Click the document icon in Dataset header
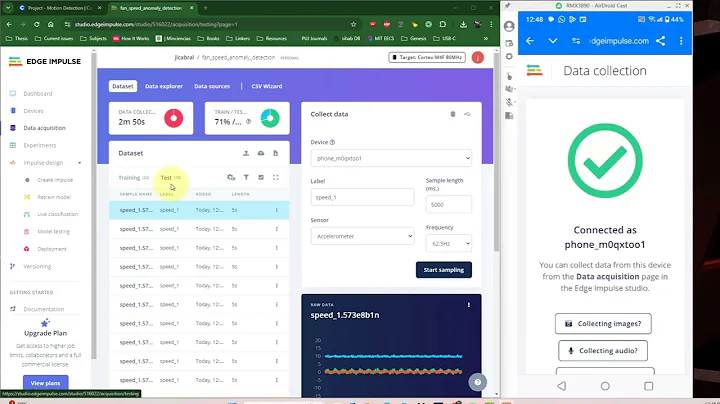 click(276, 153)
